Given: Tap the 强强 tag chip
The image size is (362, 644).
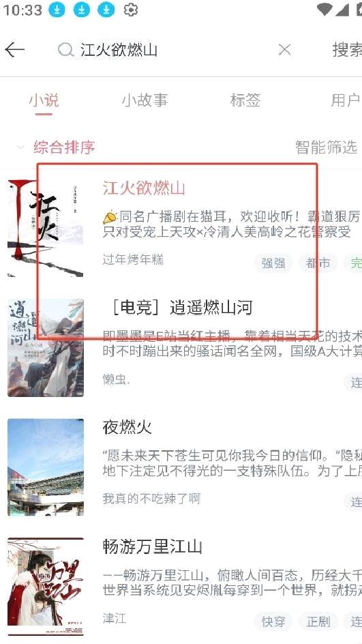Looking at the screenshot, I should point(273,263).
